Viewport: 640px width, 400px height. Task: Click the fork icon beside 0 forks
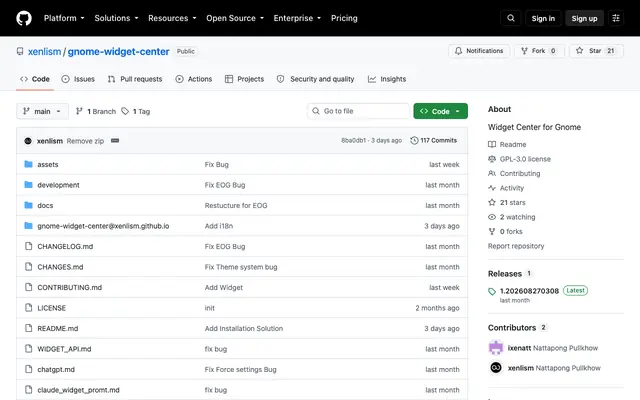492,231
